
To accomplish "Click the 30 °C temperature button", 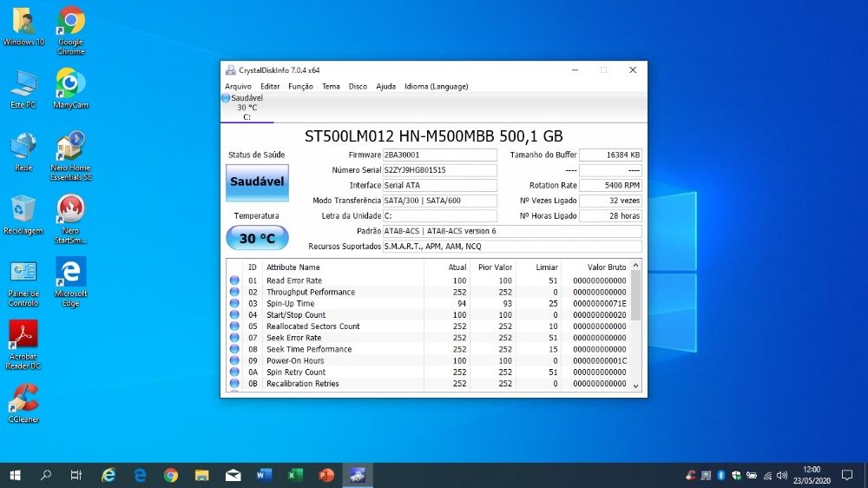I will tap(257, 238).
